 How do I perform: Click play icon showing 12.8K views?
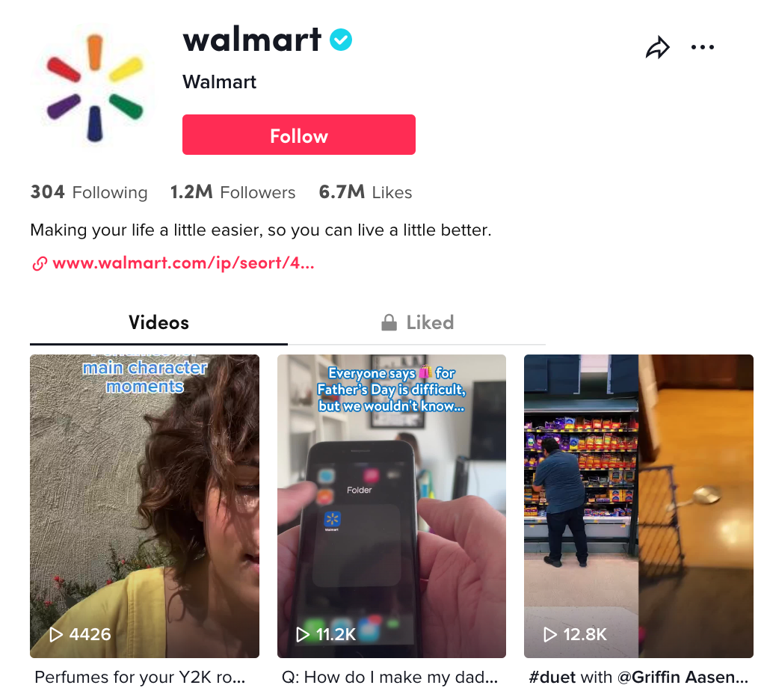coord(550,634)
